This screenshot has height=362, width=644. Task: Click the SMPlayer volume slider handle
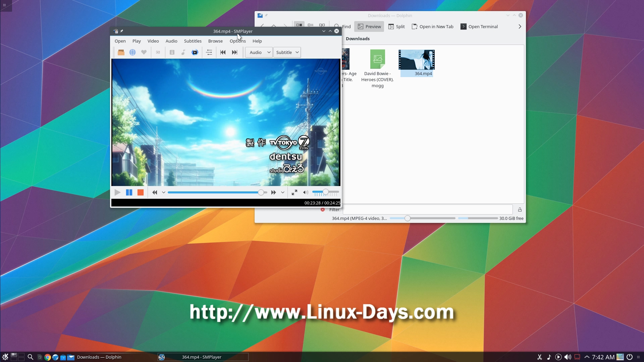(326, 192)
